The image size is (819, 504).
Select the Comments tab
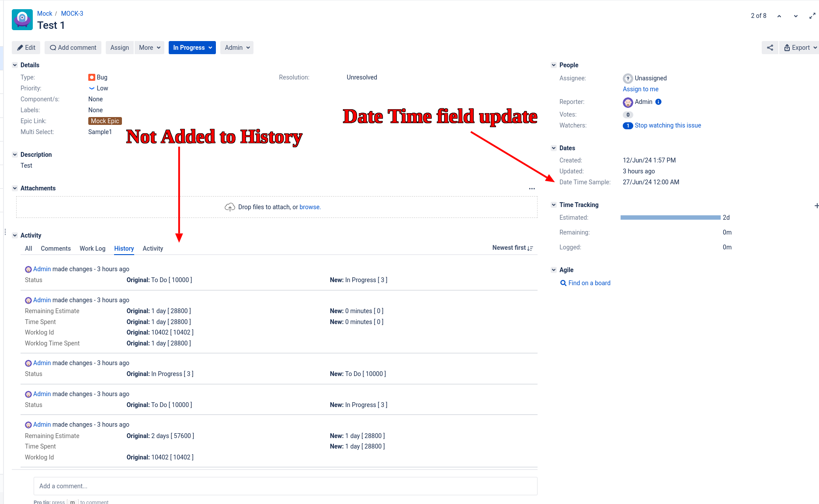click(x=56, y=249)
